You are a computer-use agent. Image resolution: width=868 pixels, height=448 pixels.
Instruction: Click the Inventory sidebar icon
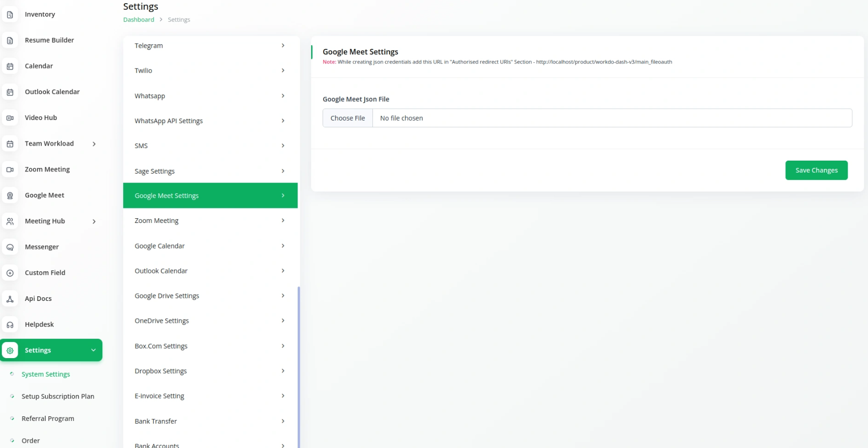tap(10, 15)
